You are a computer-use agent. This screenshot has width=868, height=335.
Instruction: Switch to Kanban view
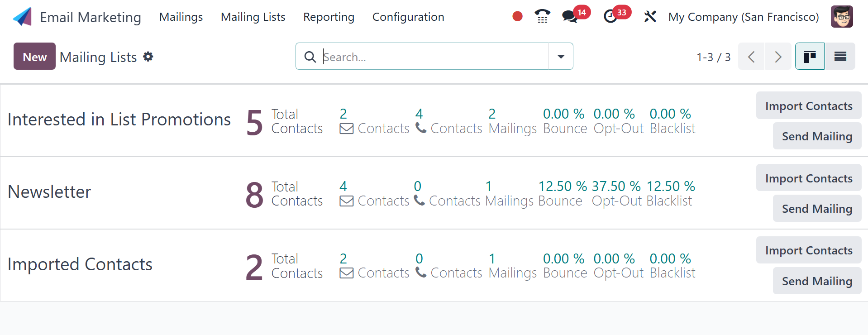click(810, 57)
